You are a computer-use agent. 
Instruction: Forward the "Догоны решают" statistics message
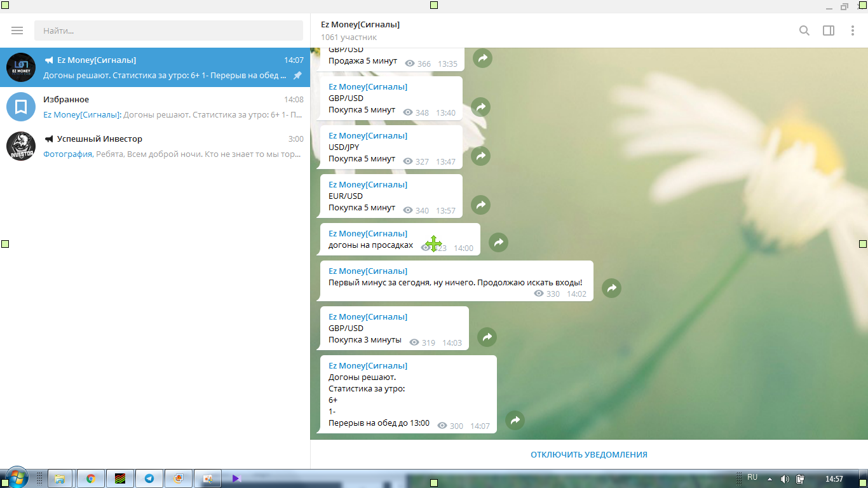point(515,421)
